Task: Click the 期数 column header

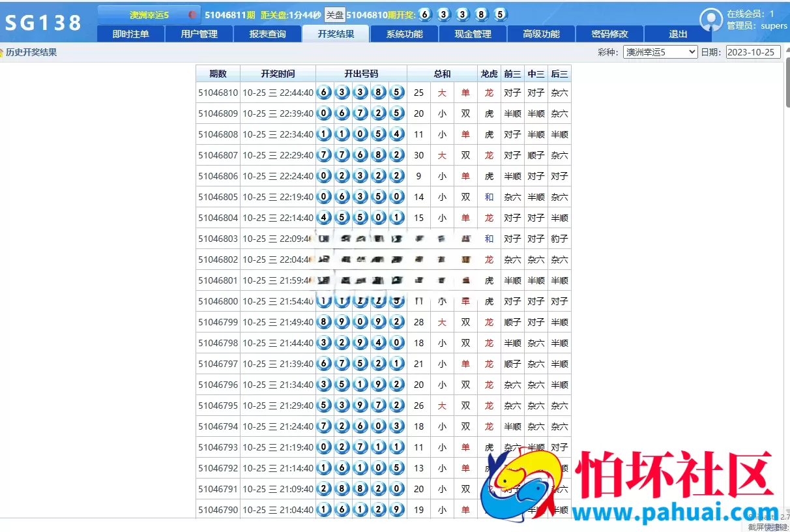Action: tap(218, 74)
